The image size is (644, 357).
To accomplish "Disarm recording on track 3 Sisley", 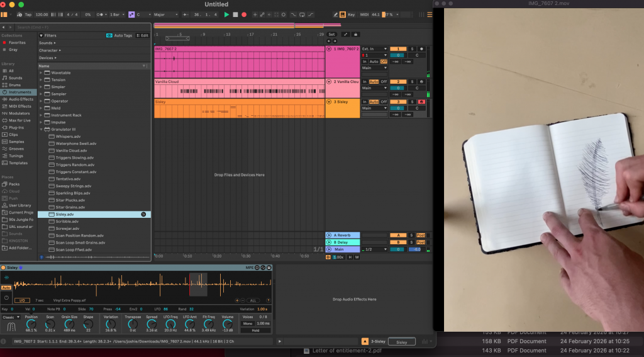I will pos(421,102).
